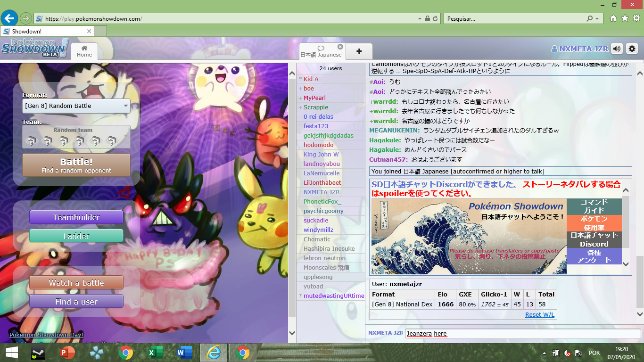Open Excel from the taskbar
The height and width of the screenshot is (362, 644).
[155, 353]
